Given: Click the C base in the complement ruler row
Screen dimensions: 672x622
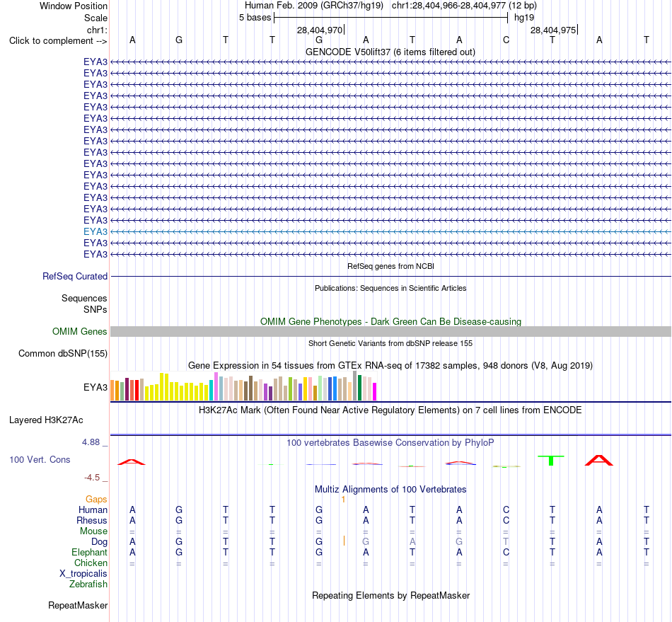Looking at the screenshot, I should point(506,40).
